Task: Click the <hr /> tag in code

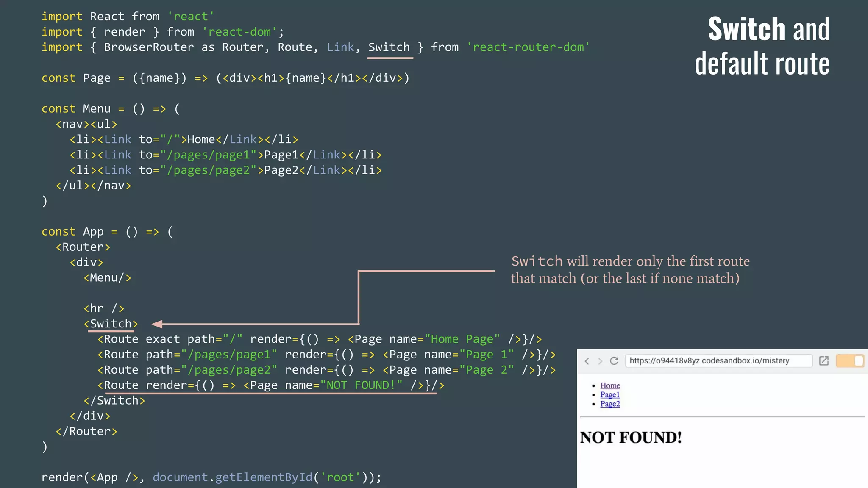Action: [x=104, y=308]
